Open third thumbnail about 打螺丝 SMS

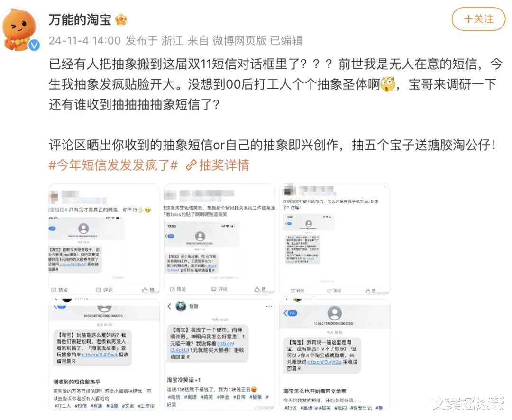(x=335, y=239)
